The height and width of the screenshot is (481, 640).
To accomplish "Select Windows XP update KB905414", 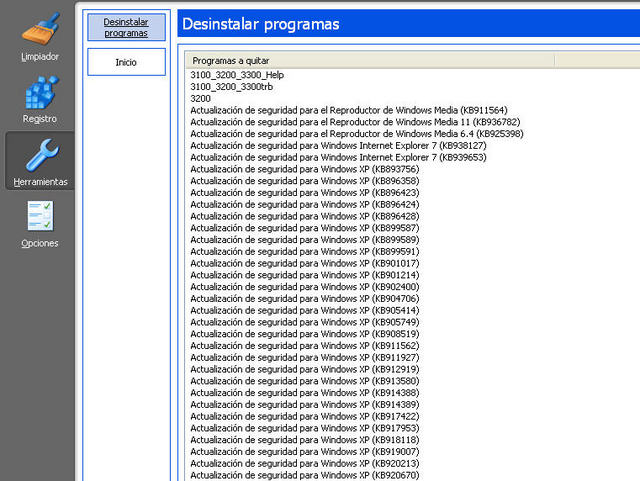I will (x=305, y=310).
